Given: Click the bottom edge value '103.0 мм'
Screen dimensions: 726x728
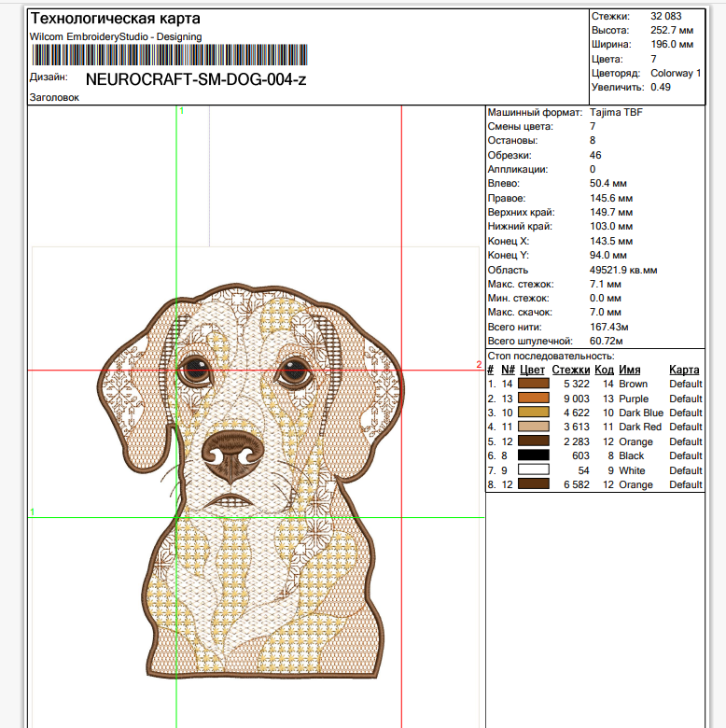Looking at the screenshot, I should pyautogui.click(x=611, y=227).
